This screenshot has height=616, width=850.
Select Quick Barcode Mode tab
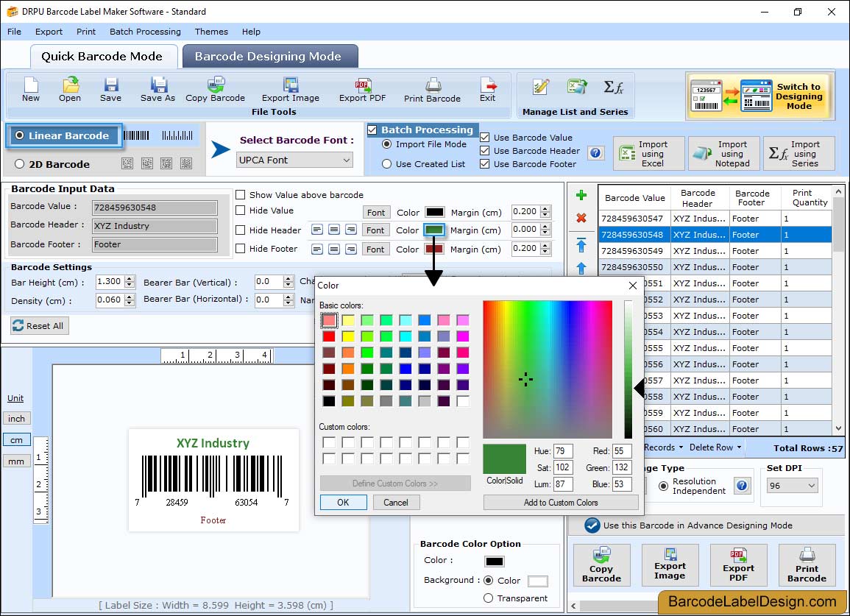pos(102,57)
